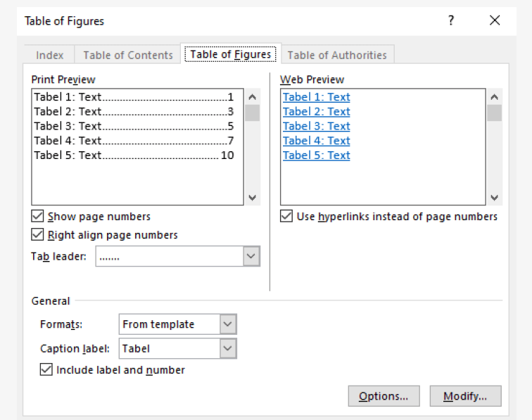Open the Caption label dropdown
The height and width of the screenshot is (420, 532).
(x=228, y=348)
